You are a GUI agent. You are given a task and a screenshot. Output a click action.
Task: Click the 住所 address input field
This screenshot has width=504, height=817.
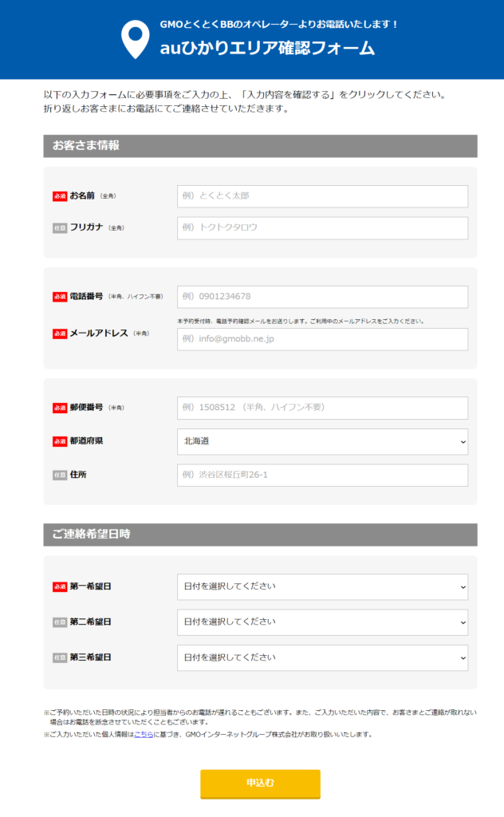tap(322, 475)
